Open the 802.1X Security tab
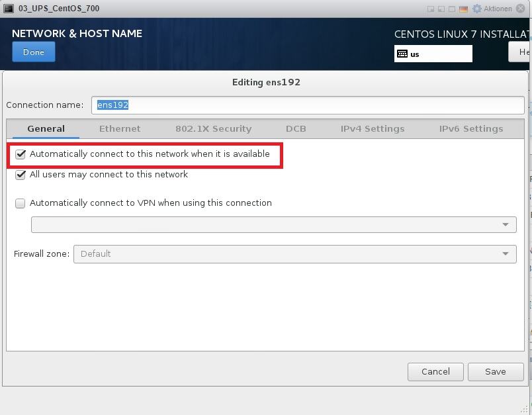Image resolution: width=532 pixels, height=415 pixels. pyautogui.click(x=214, y=129)
